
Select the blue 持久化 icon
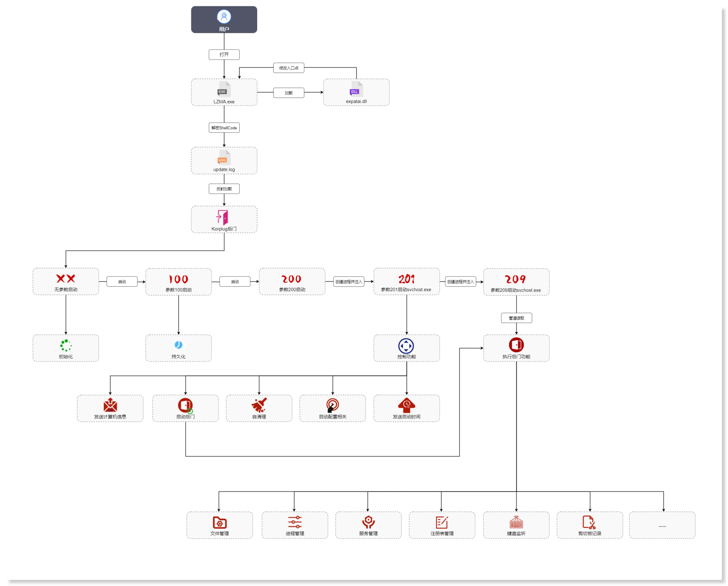(178, 345)
